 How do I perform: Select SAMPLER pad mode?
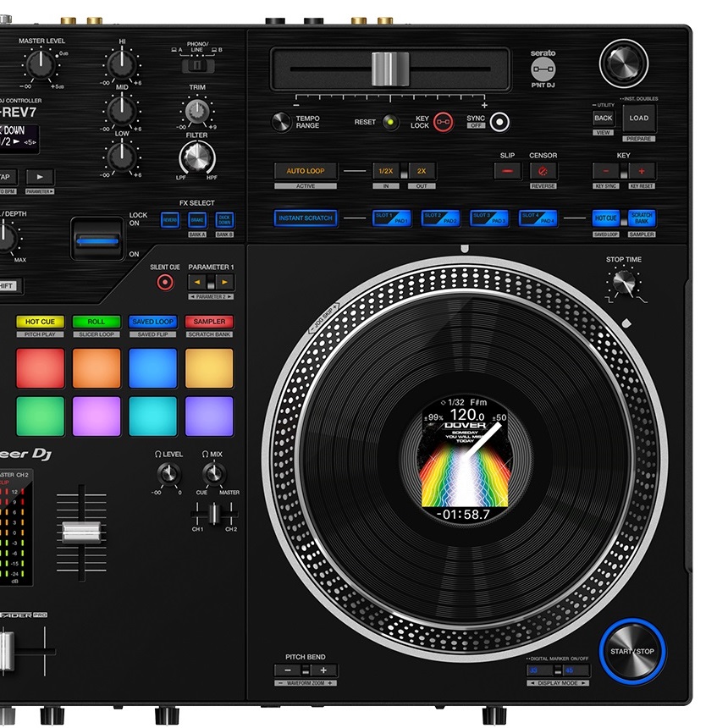(x=209, y=322)
